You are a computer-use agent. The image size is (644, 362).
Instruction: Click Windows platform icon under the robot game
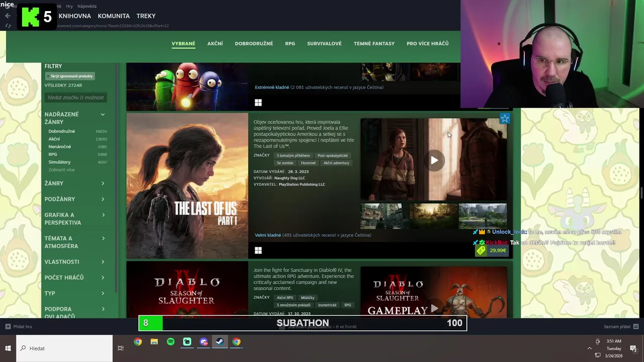pos(258,103)
